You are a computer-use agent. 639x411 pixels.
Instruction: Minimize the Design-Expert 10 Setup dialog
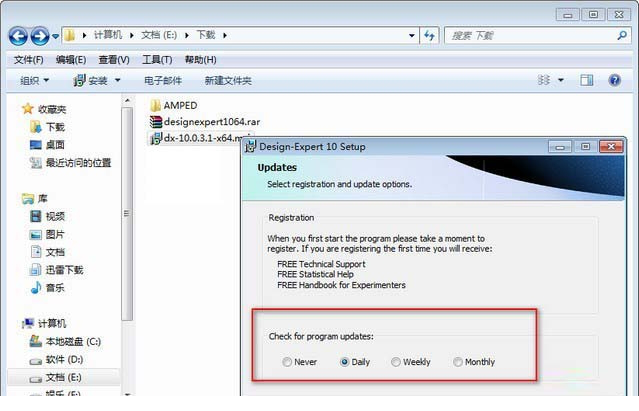pyautogui.click(x=560, y=147)
